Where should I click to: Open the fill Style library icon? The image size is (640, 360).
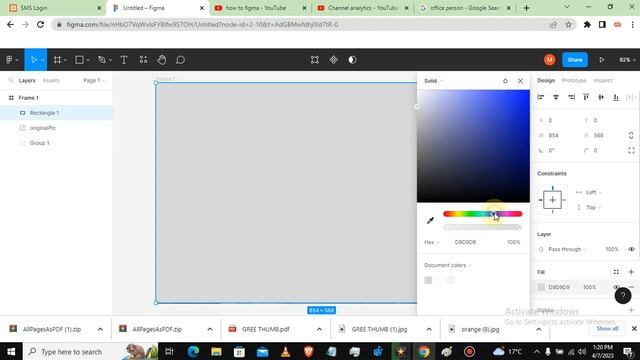tap(616, 272)
